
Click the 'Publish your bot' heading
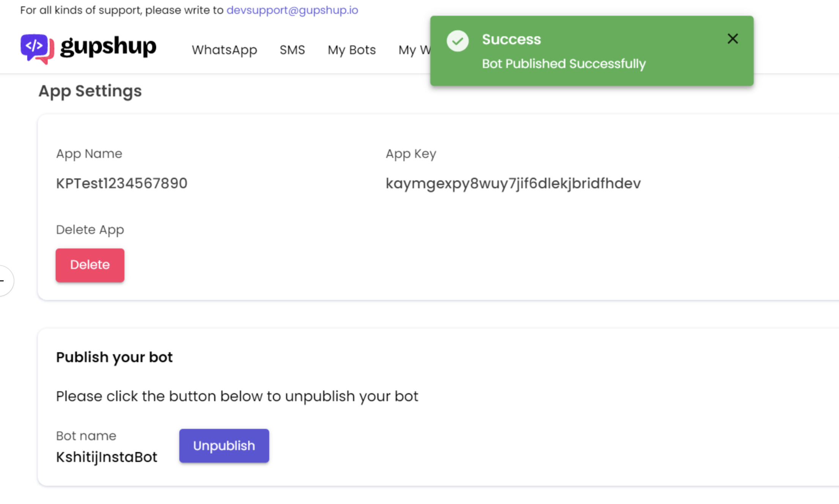point(114,357)
